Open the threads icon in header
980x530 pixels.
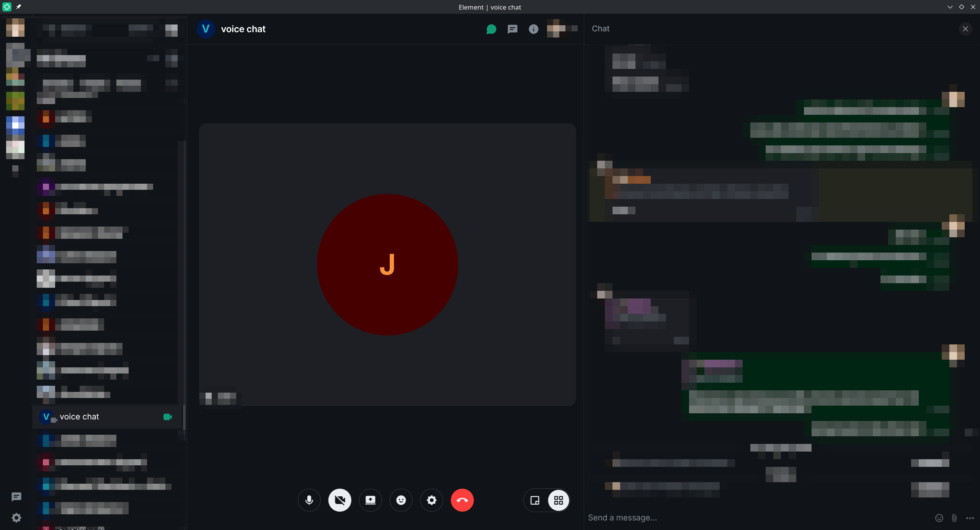click(x=512, y=29)
